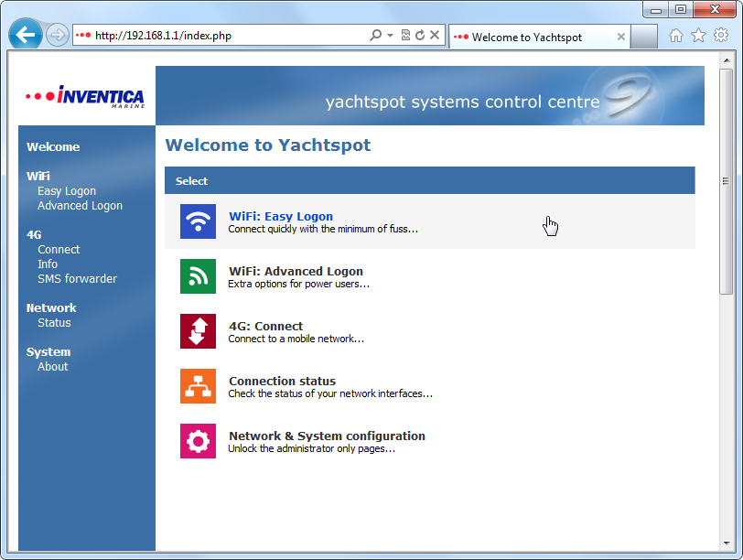Image resolution: width=743 pixels, height=560 pixels.
Task: Click the browser forward arrow button
Action: pyautogui.click(x=58, y=35)
